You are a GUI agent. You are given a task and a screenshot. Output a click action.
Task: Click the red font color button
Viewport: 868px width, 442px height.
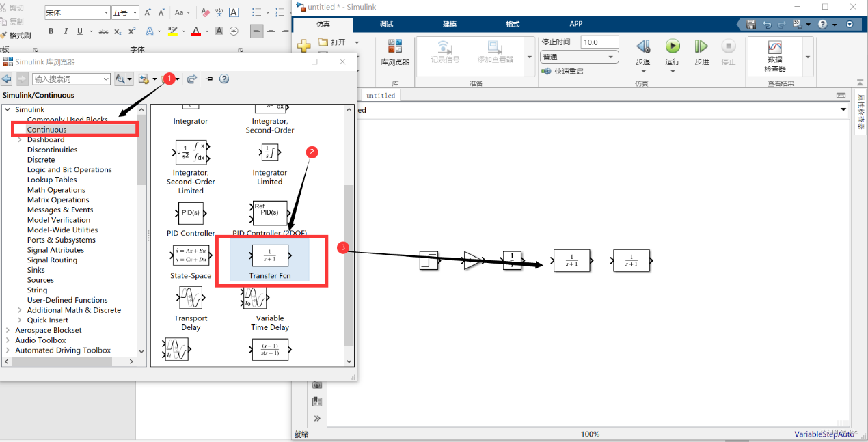(x=196, y=31)
